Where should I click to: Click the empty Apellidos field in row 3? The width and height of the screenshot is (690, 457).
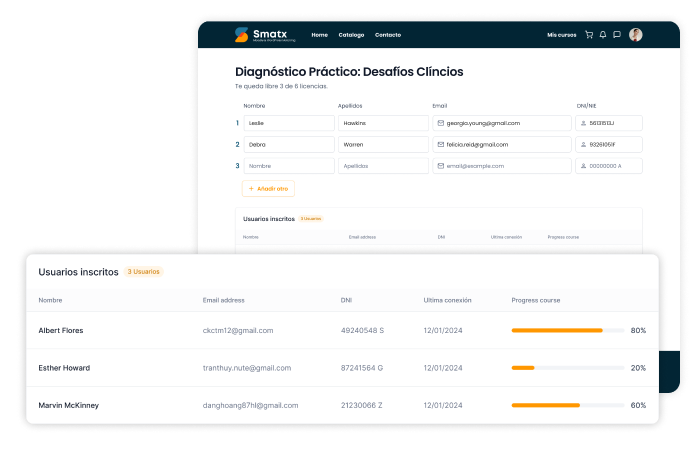coord(383,166)
